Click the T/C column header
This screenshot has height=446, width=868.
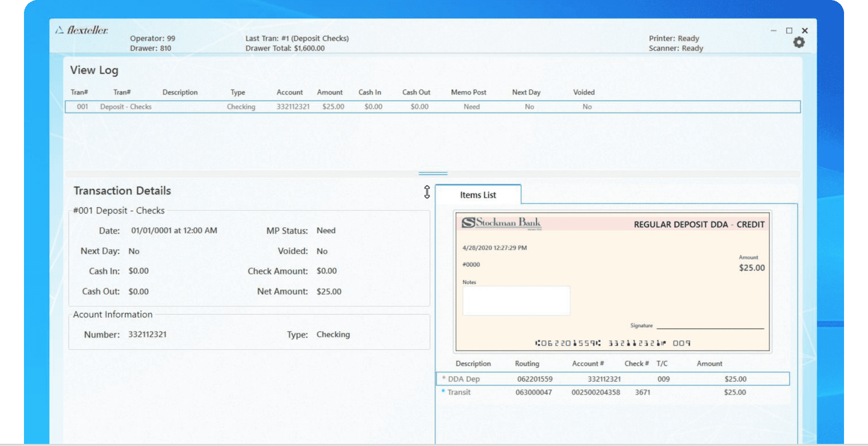point(662,363)
